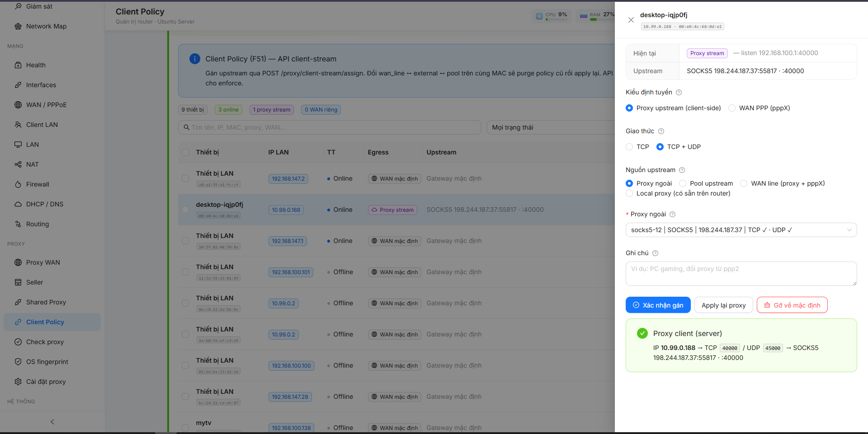
Task: Click the Client LAN users icon
Action: pyautogui.click(x=18, y=125)
